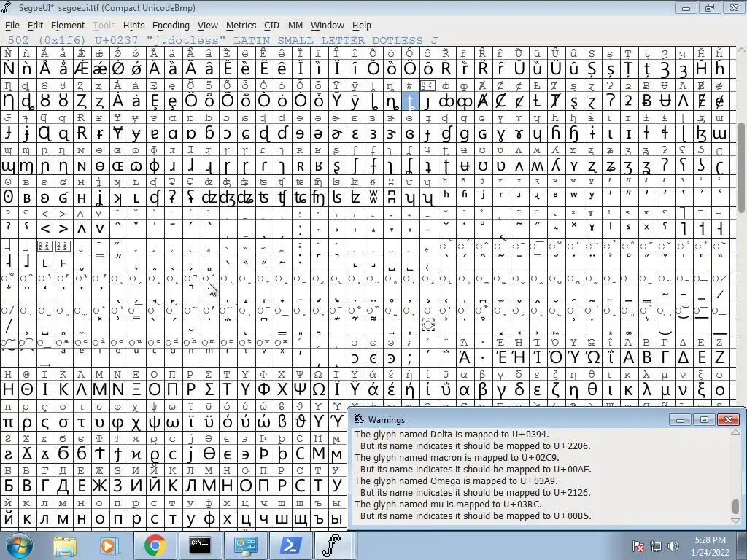Open File Explorer from the taskbar
This screenshot has width=747, height=560.
[x=65, y=545]
